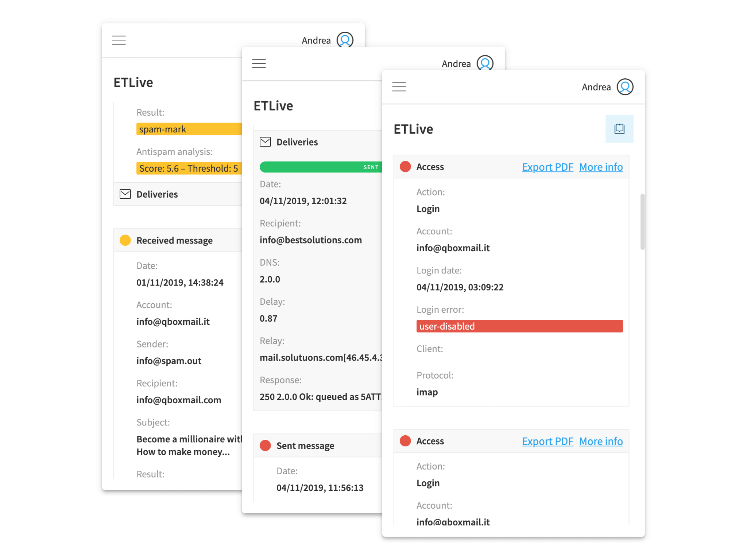Image resolution: width=747 pixels, height=560 pixels.
Task: Click Andrea user avatar in back window
Action: (345, 39)
